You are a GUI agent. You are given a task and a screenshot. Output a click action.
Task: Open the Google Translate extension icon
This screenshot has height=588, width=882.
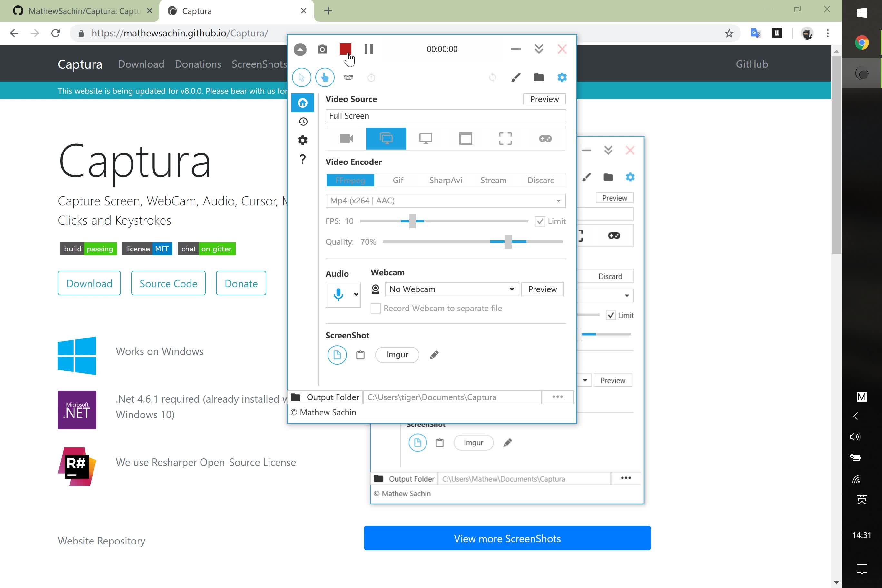coord(756,34)
